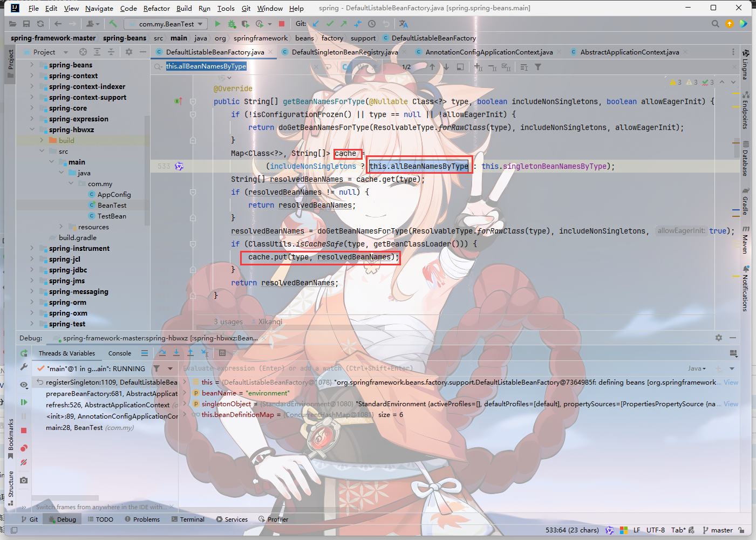Screen dimensions: 756x540
Task: Stop debug session red square
Action: 24,430
